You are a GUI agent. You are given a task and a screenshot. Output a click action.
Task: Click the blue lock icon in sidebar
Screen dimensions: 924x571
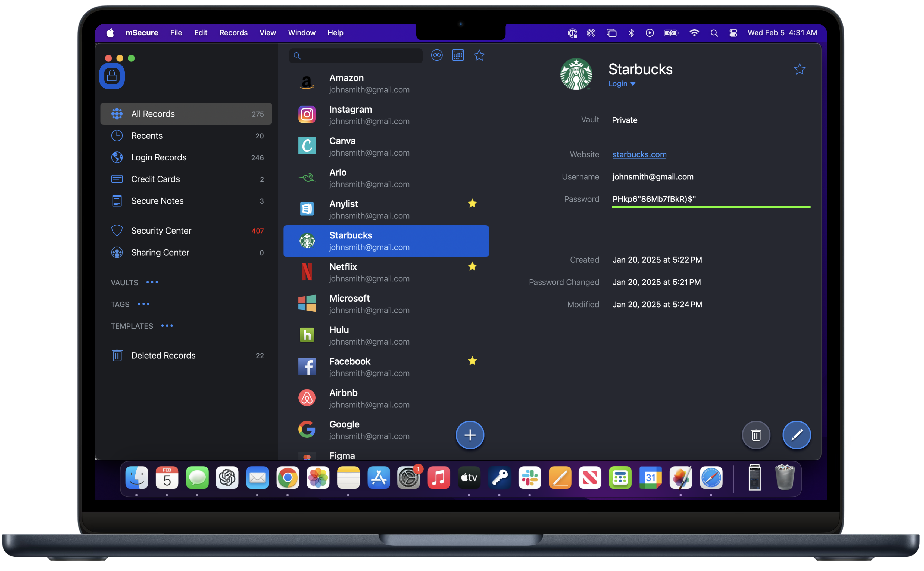(112, 76)
